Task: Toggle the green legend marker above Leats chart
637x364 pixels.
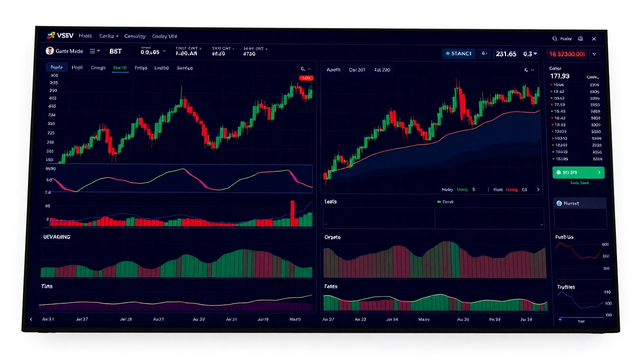Action: [438, 202]
